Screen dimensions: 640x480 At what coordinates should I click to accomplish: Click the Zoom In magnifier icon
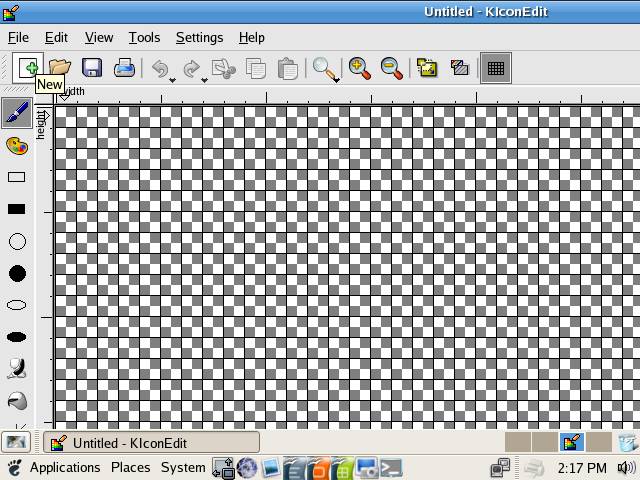pos(360,68)
